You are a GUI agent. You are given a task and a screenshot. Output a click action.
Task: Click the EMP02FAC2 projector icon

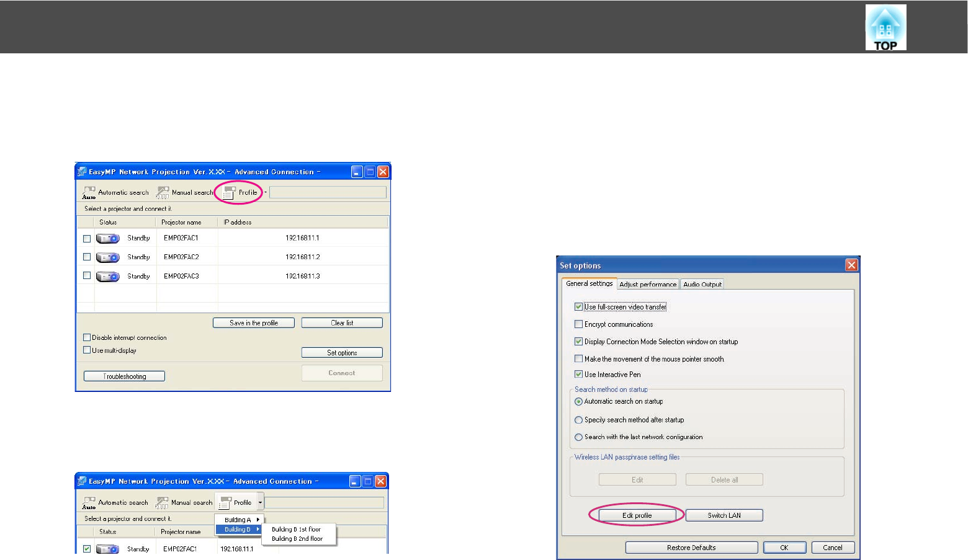[x=107, y=257]
